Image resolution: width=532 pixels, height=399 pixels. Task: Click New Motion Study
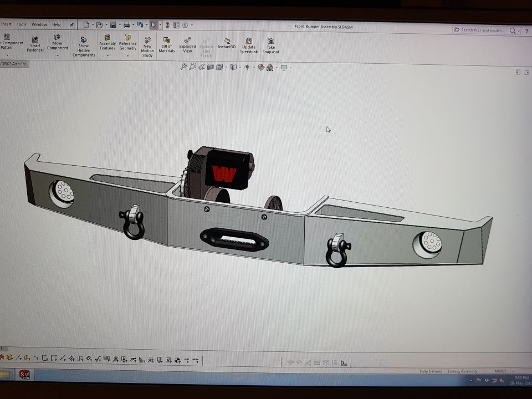coord(147,47)
